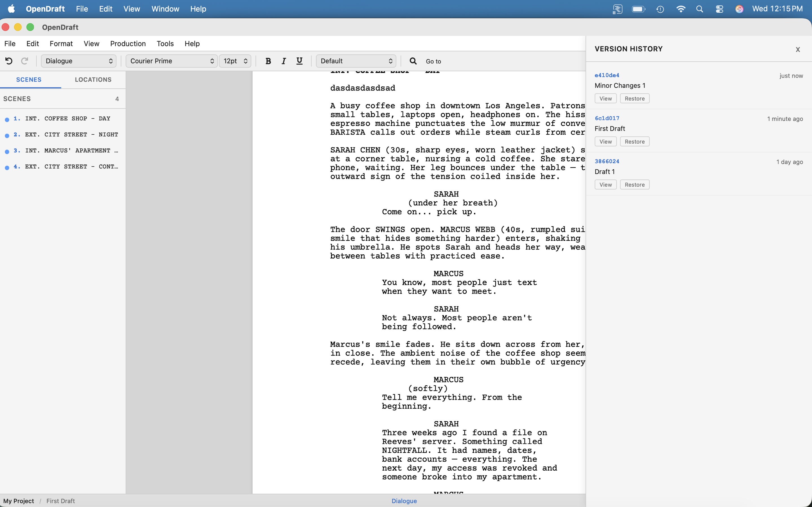The height and width of the screenshot is (507, 812).
Task: Open the 12pt font size dropdown
Action: (x=235, y=61)
